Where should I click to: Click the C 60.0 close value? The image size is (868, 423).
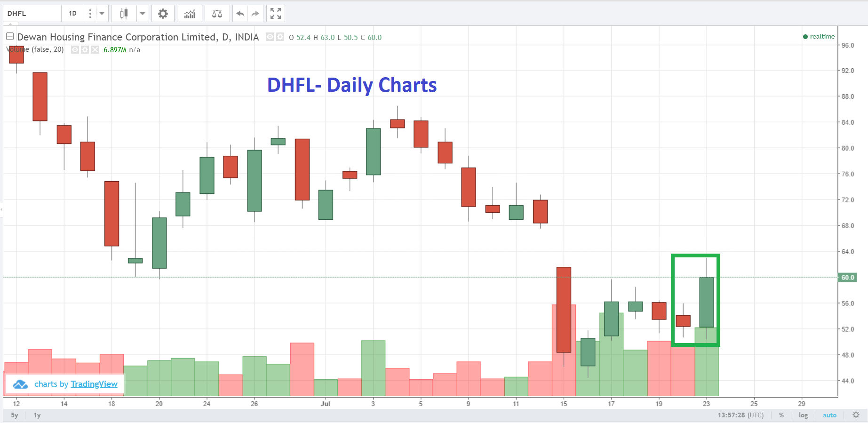(x=371, y=38)
